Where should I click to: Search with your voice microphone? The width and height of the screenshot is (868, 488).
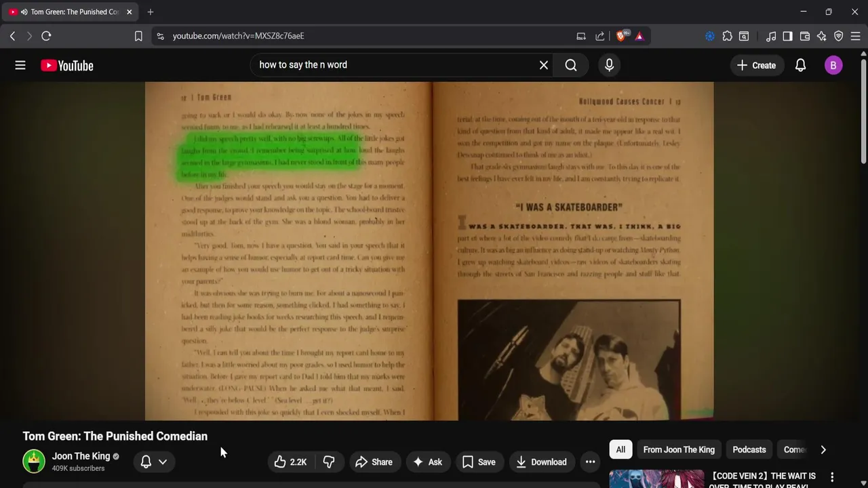(x=609, y=65)
